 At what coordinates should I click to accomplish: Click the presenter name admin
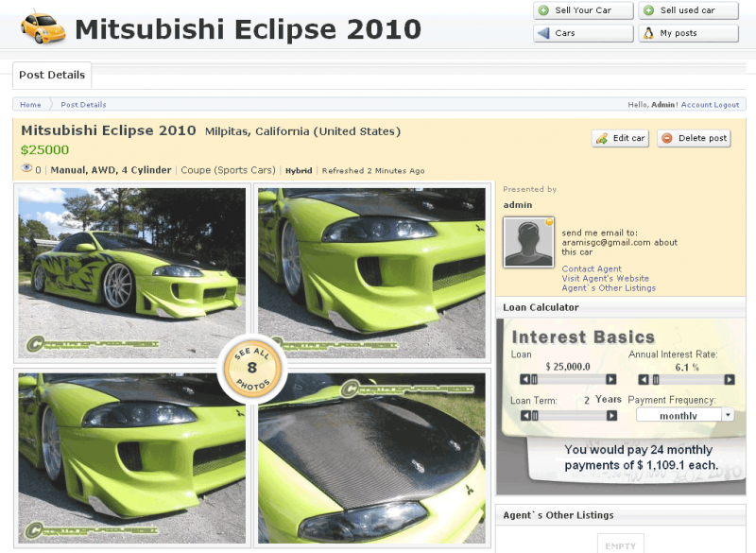tap(518, 205)
